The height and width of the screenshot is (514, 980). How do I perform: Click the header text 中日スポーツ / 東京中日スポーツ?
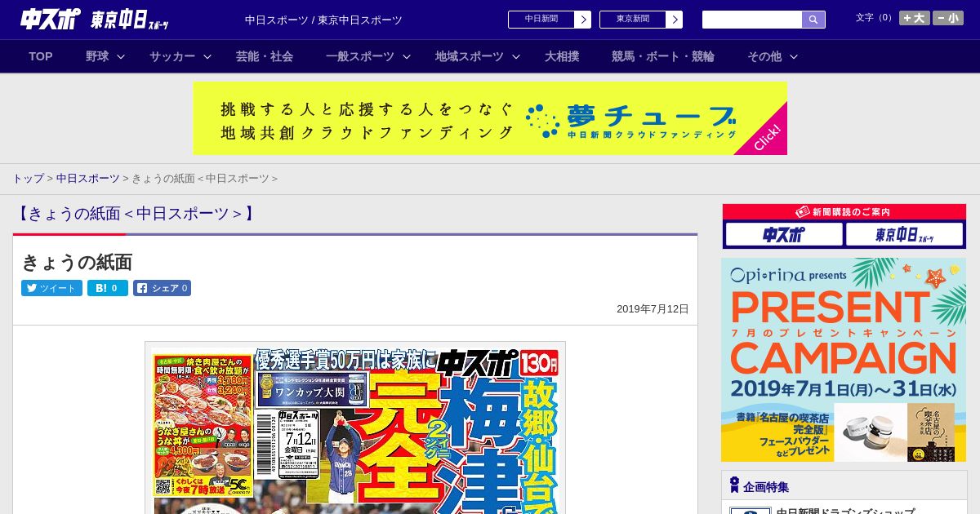(323, 20)
